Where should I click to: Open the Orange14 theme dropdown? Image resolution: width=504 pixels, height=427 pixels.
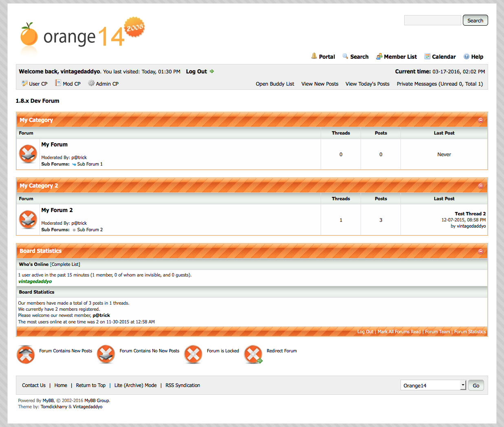[x=433, y=385]
